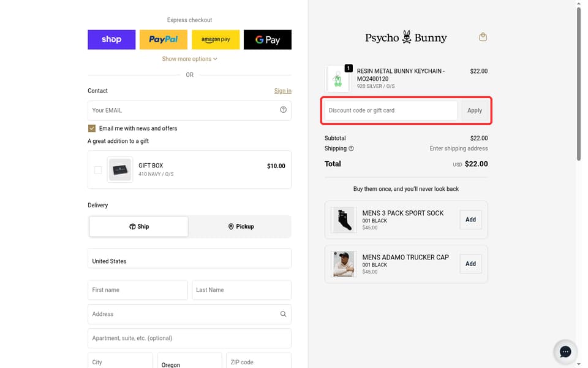The height and width of the screenshot is (368, 588).
Task: Open the Oregon state dropdown
Action: click(189, 361)
